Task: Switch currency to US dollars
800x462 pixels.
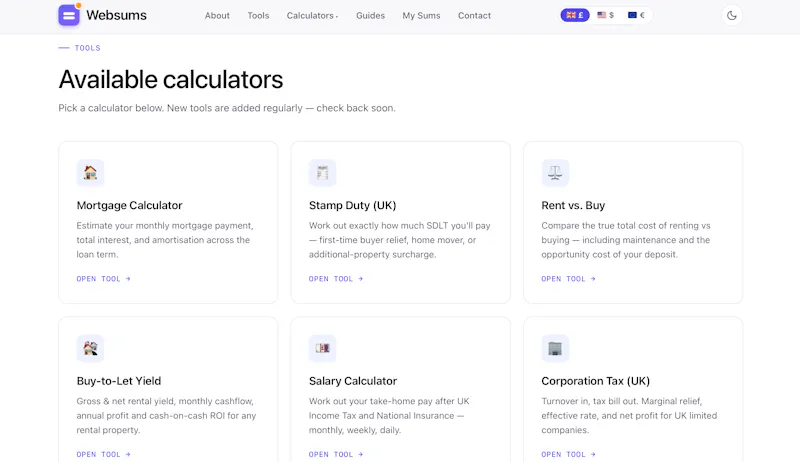Action: click(606, 15)
